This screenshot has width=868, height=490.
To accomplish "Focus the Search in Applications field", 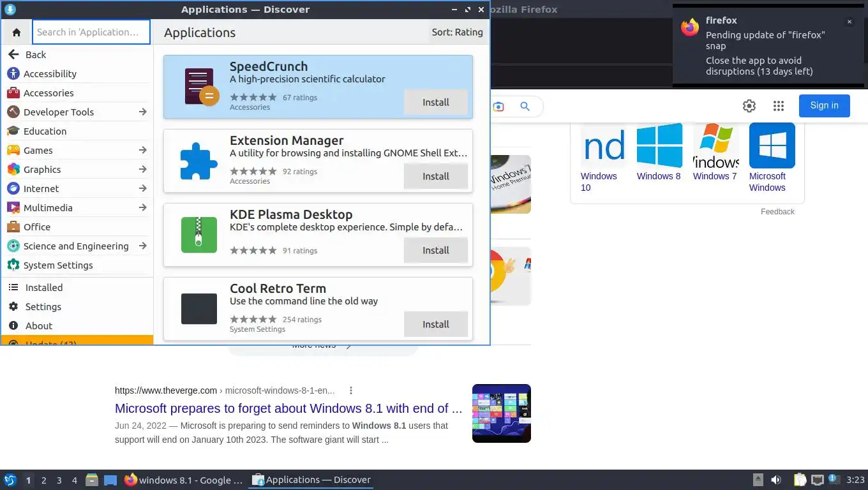I will [x=91, y=32].
